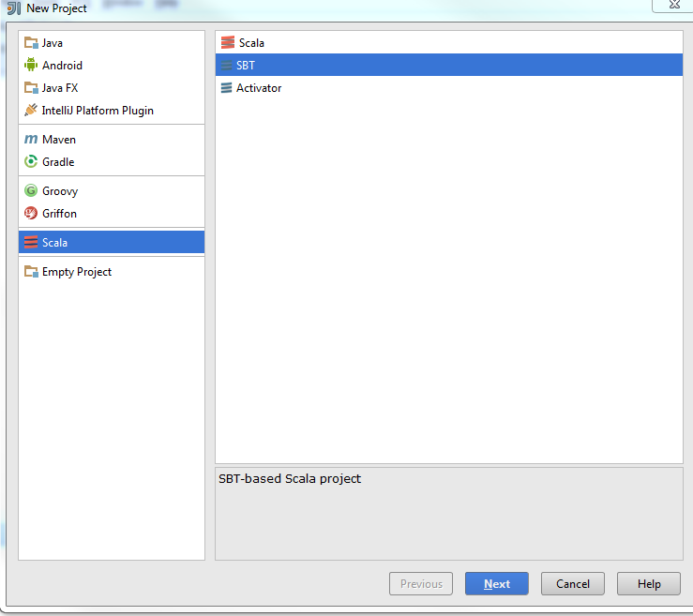This screenshot has height=616, width=693.
Task: Click the Maven 'm' icon
Action: tap(31, 139)
